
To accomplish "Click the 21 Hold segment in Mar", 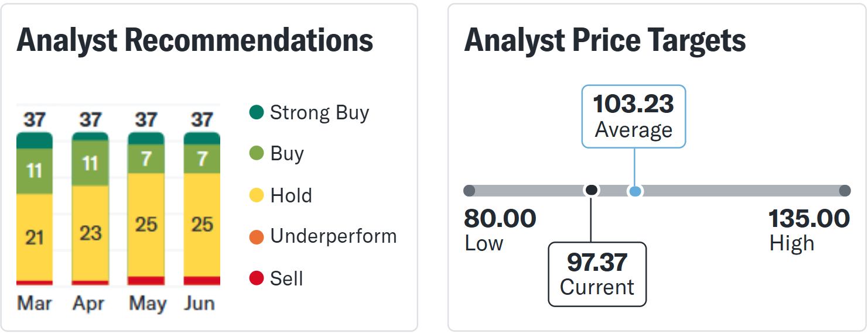I will coord(35,237).
